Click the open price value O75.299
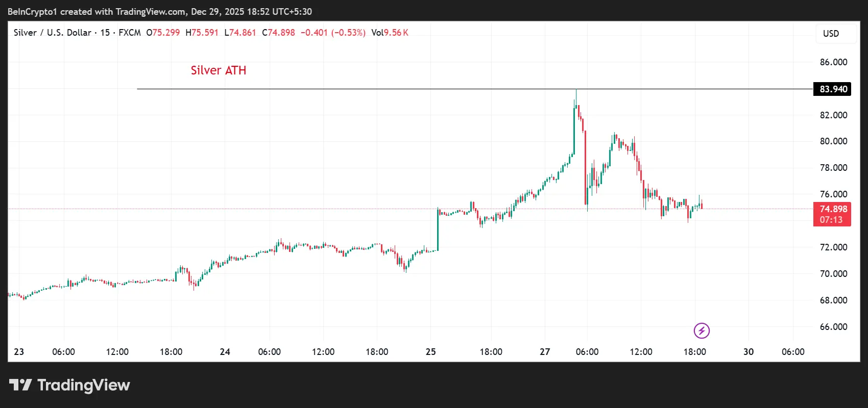This screenshot has width=868, height=408. click(163, 33)
